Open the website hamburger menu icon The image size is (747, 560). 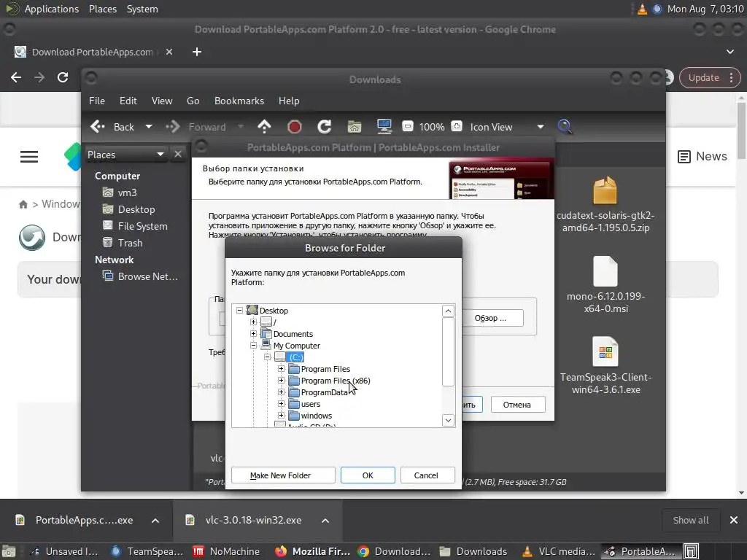tap(29, 157)
